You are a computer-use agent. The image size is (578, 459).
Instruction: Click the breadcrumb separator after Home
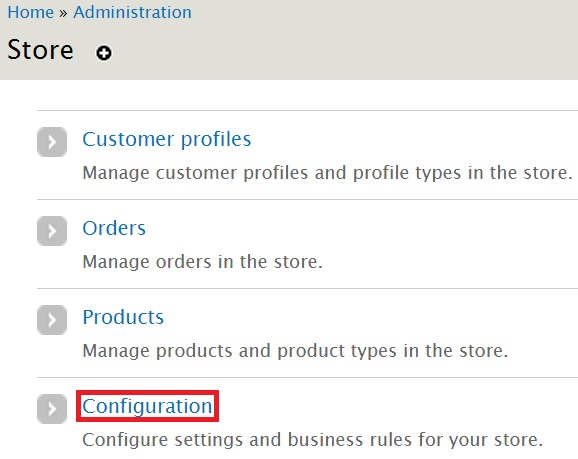coord(63,13)
